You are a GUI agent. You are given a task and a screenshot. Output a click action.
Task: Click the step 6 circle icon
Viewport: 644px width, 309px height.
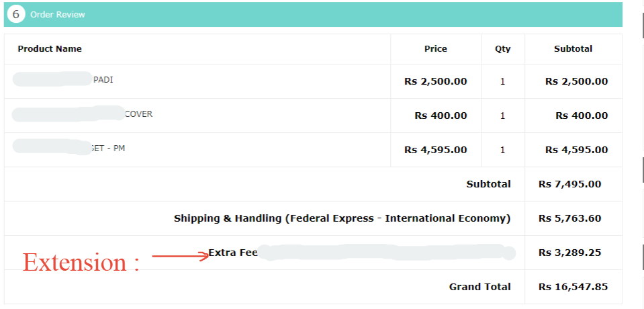pyautogui.click(x=16, y=14)
